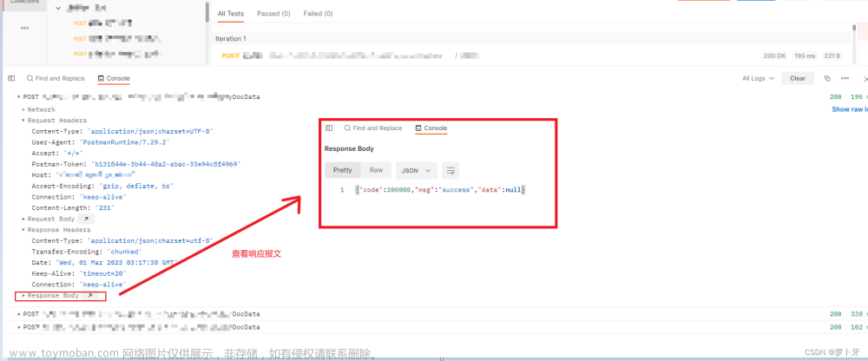Click the Postman-Token value
Screen dimensions: 868x361
(x=164, y=164)
